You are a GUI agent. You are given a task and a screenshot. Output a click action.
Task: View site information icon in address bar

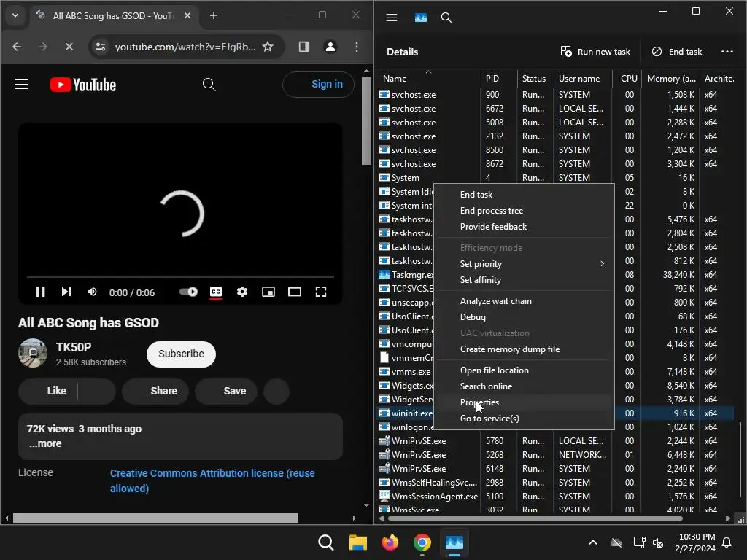point(101,47)
